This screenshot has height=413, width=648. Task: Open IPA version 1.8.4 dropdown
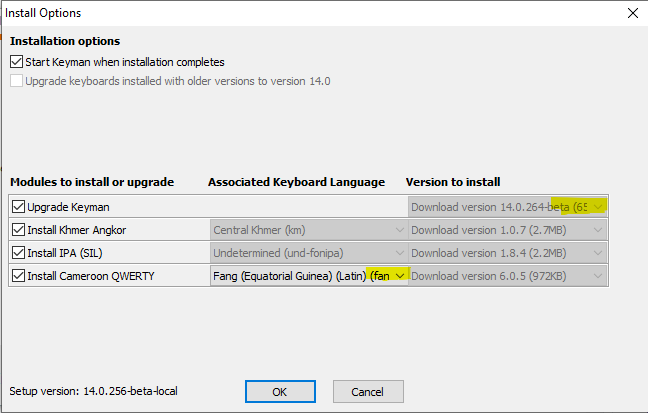pyautogui.click(x=507, y=253)
